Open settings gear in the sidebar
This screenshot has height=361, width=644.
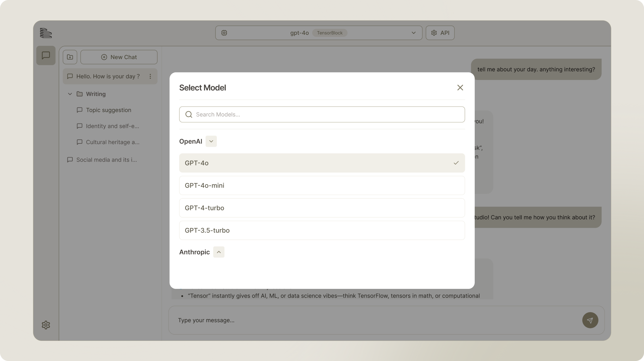tap(46, 325)
